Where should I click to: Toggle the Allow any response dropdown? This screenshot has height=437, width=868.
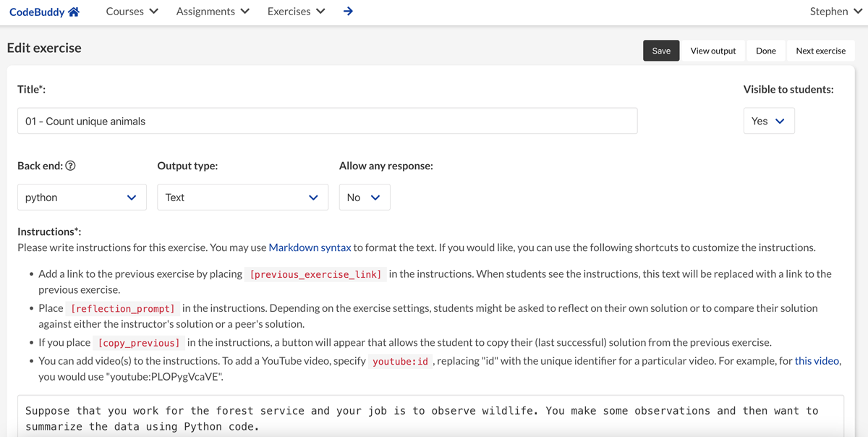(364, 198)
